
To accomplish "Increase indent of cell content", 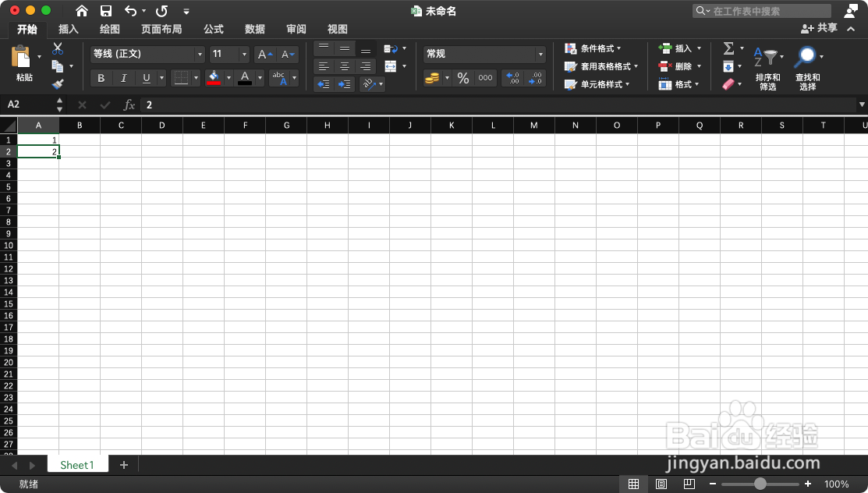I will [345, 84].
